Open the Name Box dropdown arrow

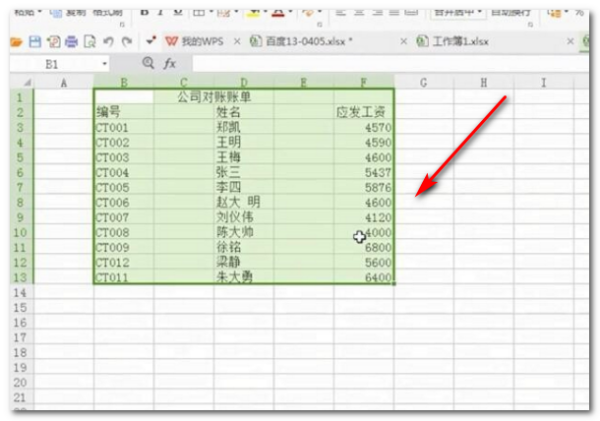click(x=104, y=64)
